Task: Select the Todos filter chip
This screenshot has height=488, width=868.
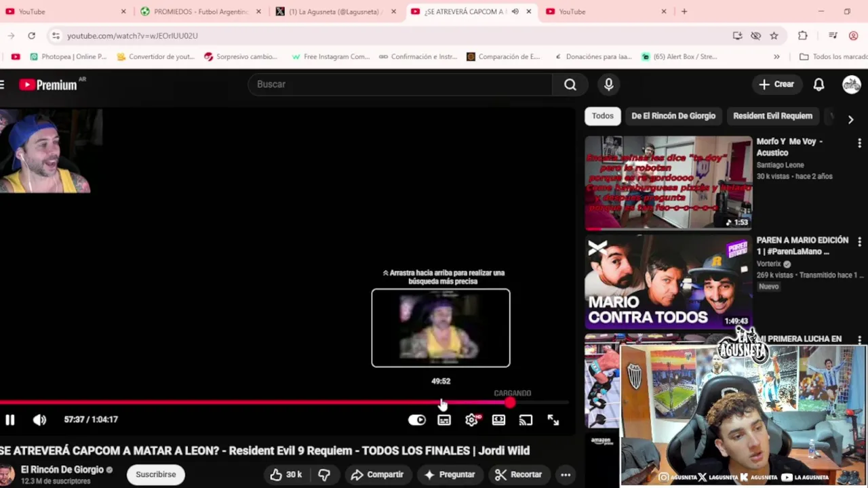Action: pos(602,116)
